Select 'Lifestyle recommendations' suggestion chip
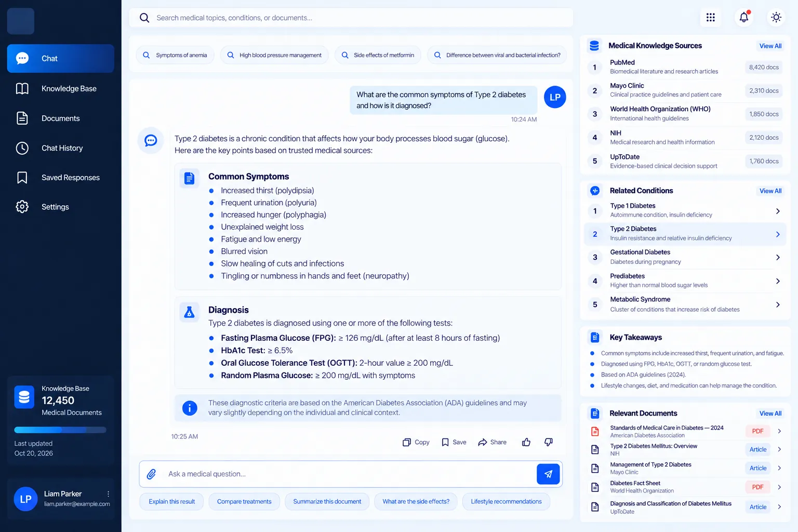The height and width of the screenshot is (532, 798). pyautogui.click(x=506, y=501)
